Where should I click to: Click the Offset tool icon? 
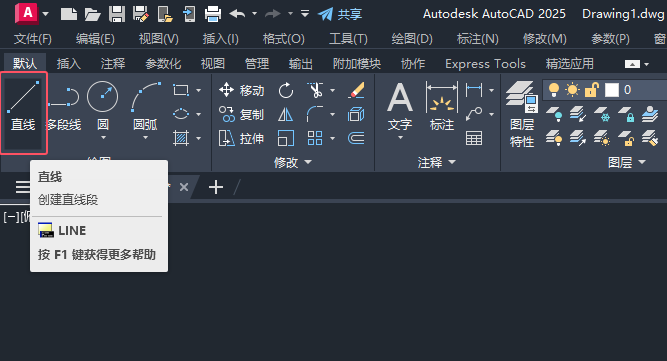pos(356,138)
